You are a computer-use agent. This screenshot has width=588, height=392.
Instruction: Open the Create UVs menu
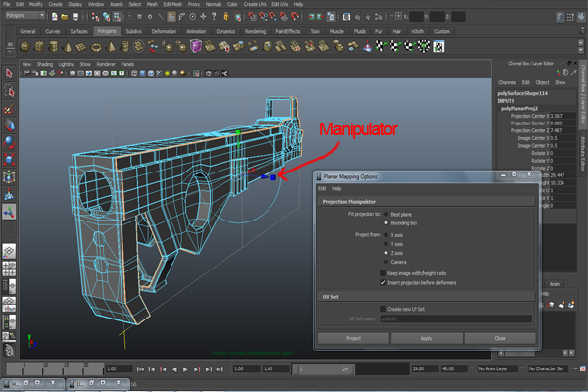click(x=255, y=4)
